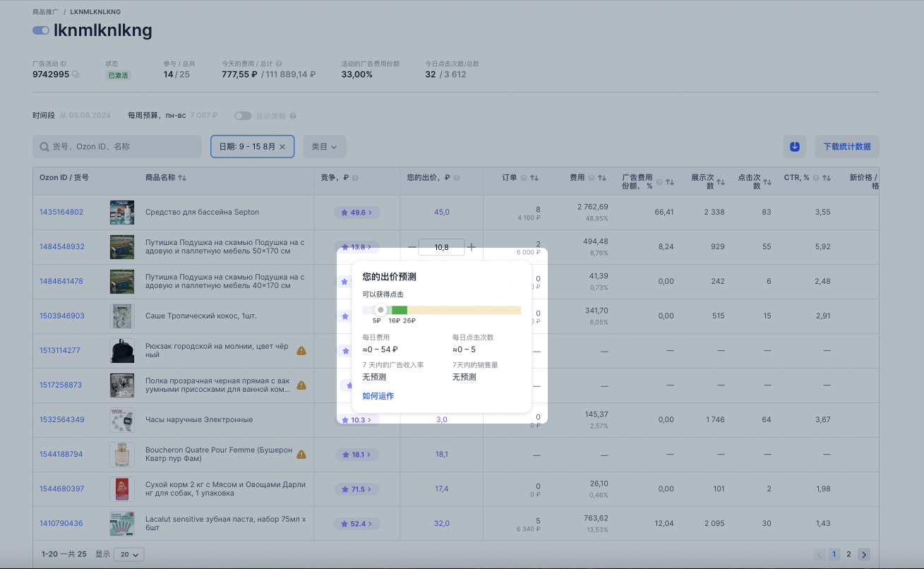Open product link 1503946903
924x569 pixels.
click(62, 316)
